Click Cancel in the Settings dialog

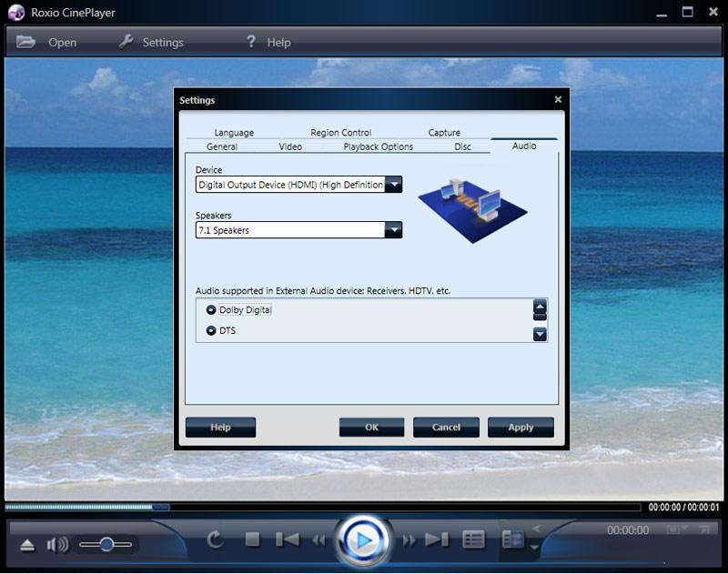[446, 427]
